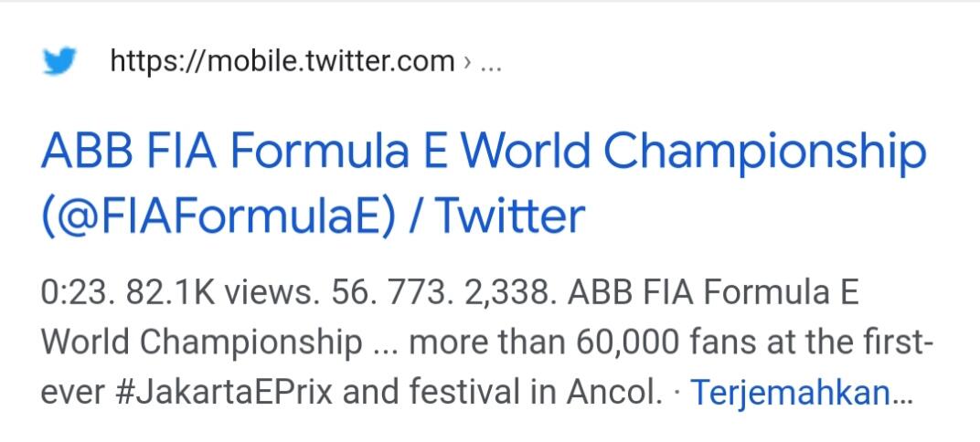Click the breadcrumb chevron after the URL

467,63
